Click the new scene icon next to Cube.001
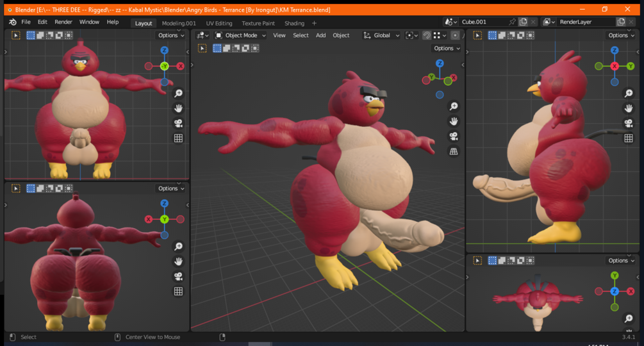644x346 pixels. [524, 22]
